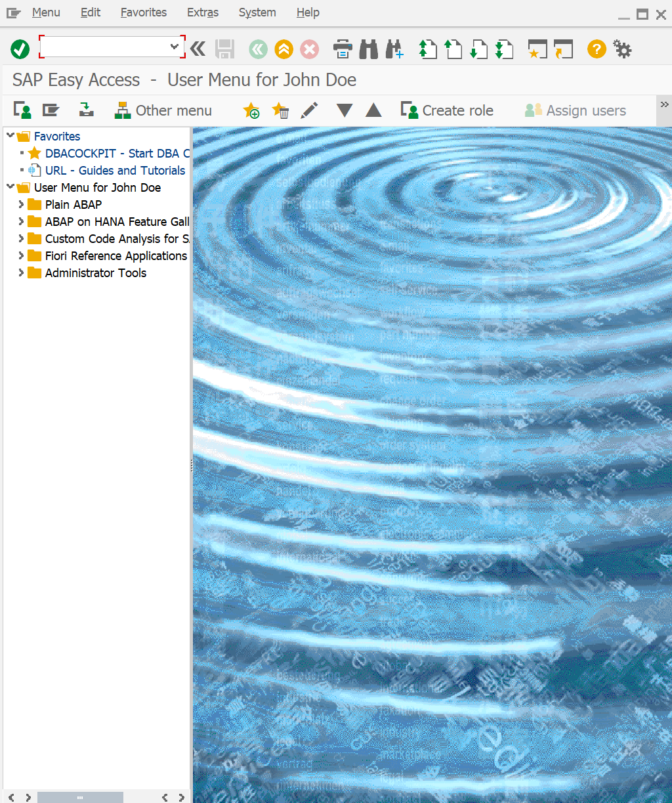Collapse User Menu for John Doe node
Image resolution: width=672 pixels, height=803 pixels.
(10, 187)
